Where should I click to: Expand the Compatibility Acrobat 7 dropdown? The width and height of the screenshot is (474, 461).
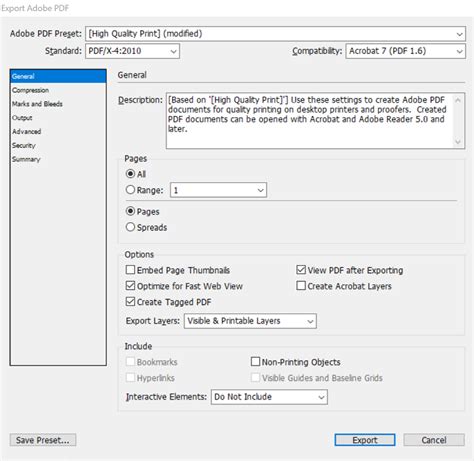[x=406, y=51]
